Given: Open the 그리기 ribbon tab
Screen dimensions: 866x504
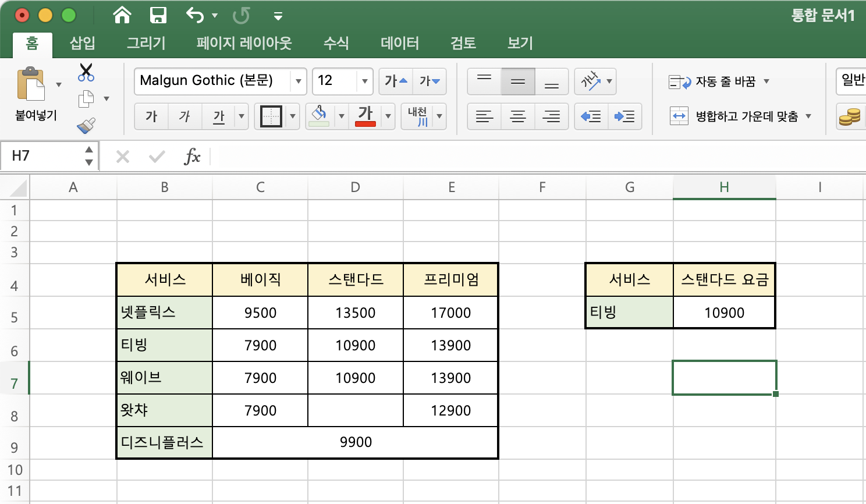Looking at the screenshot, I should tap(146, 44).
